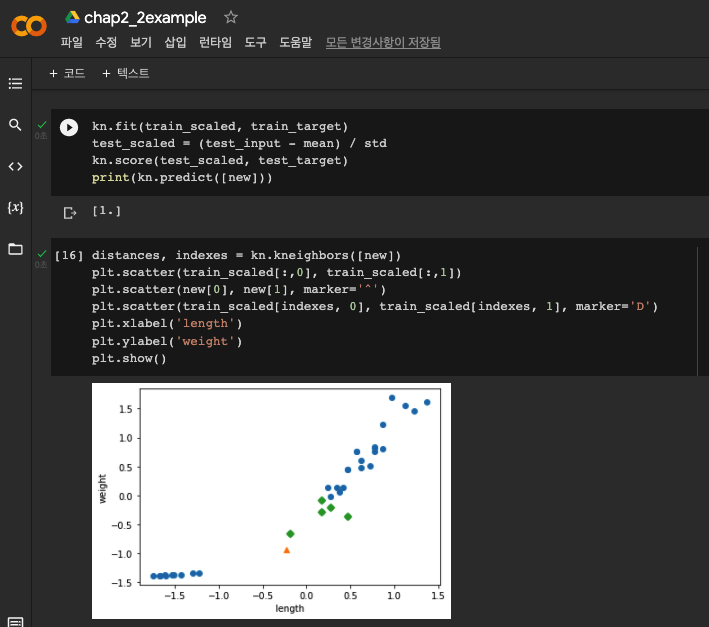Click the distances, indexes = kn.kneighbors line
Screen dimensions: 709x627
pos(246,255)
